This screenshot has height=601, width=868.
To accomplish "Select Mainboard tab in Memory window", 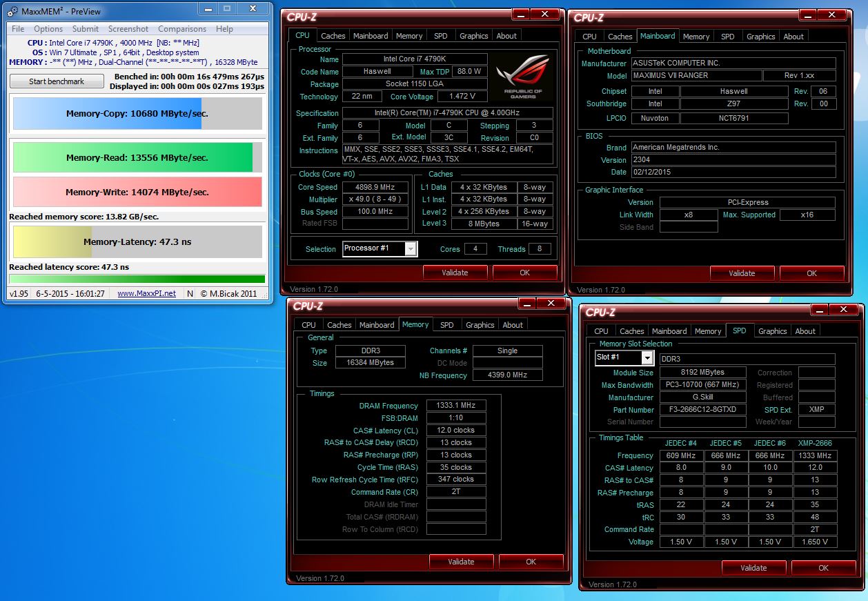I will click(x=377, y=325).
